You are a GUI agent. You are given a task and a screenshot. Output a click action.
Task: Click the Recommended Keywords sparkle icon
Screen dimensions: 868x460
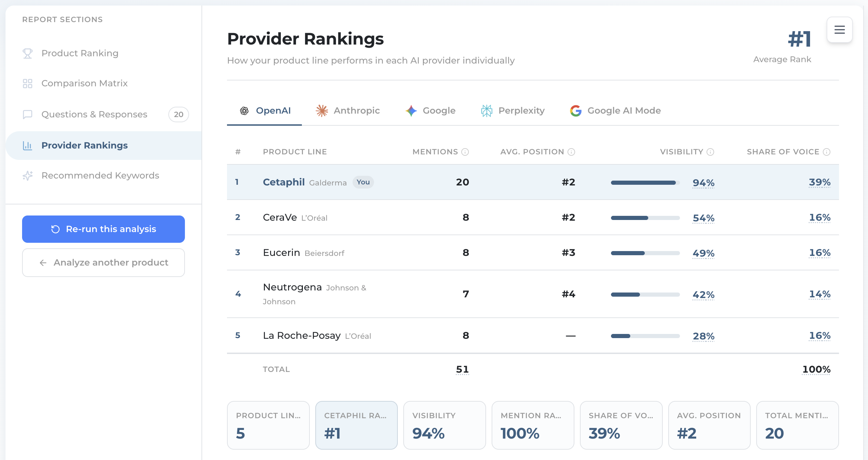[28, 175]
